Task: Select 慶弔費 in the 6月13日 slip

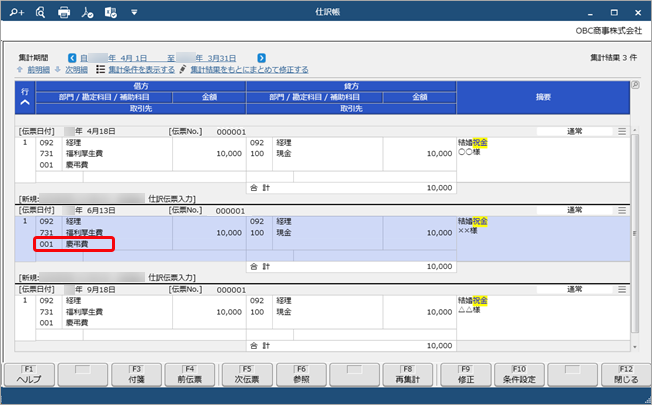Action: 77,244
